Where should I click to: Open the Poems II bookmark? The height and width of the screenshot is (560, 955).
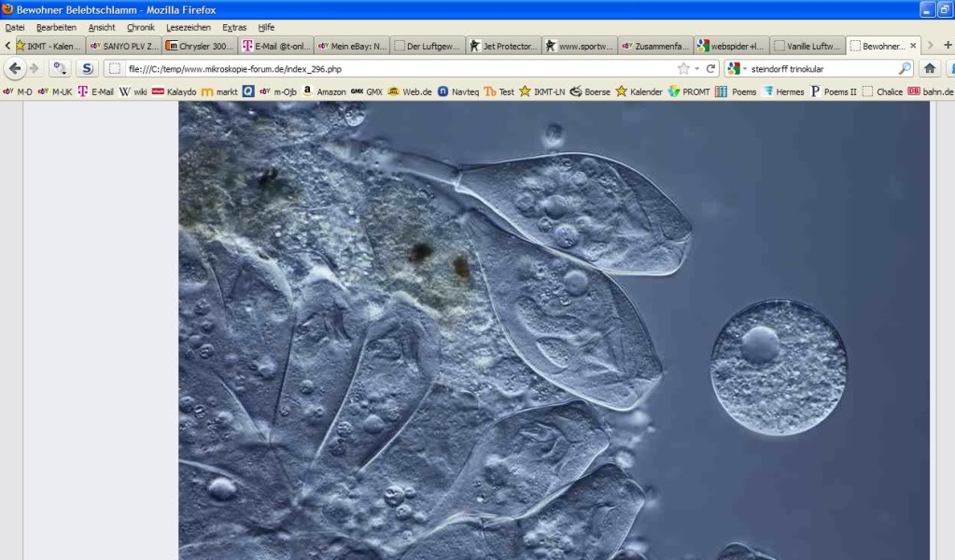pyautogui.click(x=833, y=91)
